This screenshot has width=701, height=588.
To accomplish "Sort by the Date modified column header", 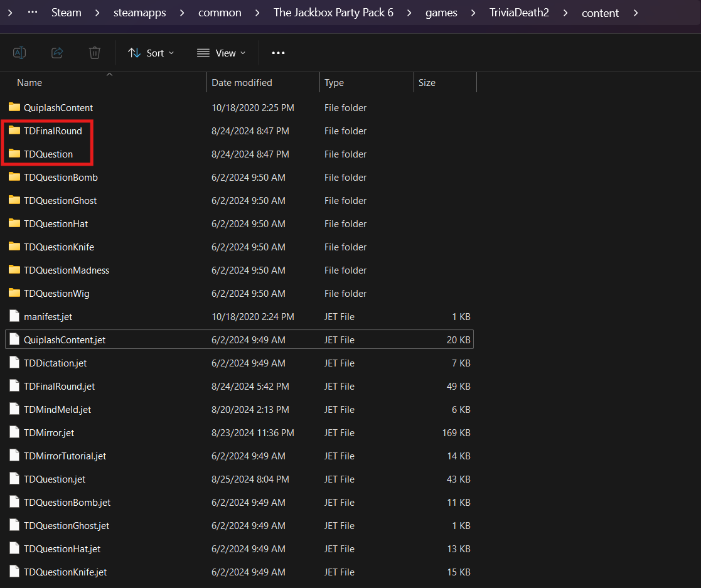I will click(242, 83).
